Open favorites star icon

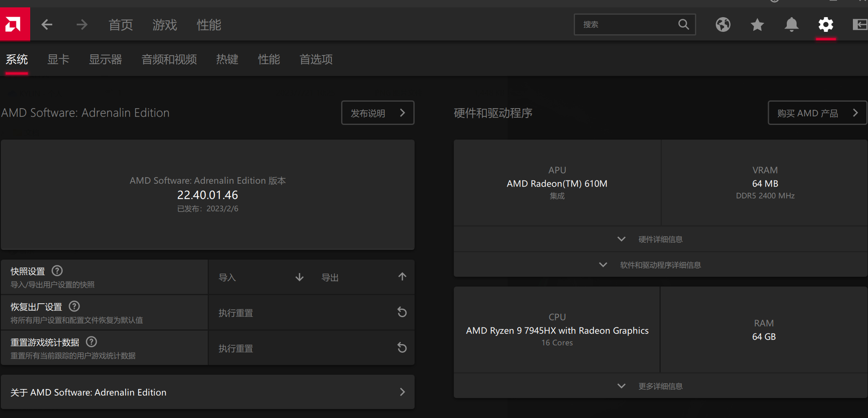click(757, 24)
